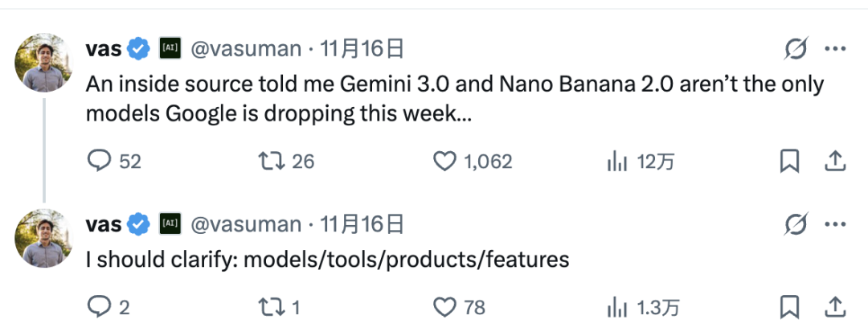The width and height of the screenshot is (868, 332).
Task: Open more options on first tweet
Action: (x=835, y=49)
